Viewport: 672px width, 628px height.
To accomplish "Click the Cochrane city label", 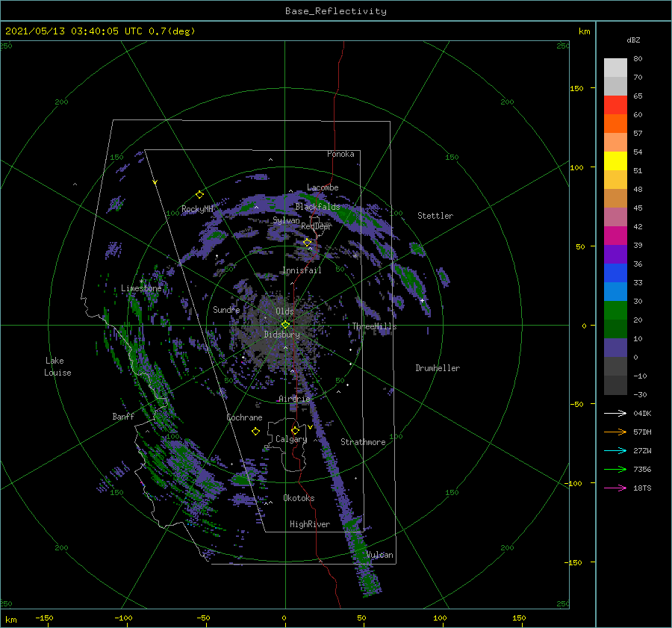I will 244,417.
